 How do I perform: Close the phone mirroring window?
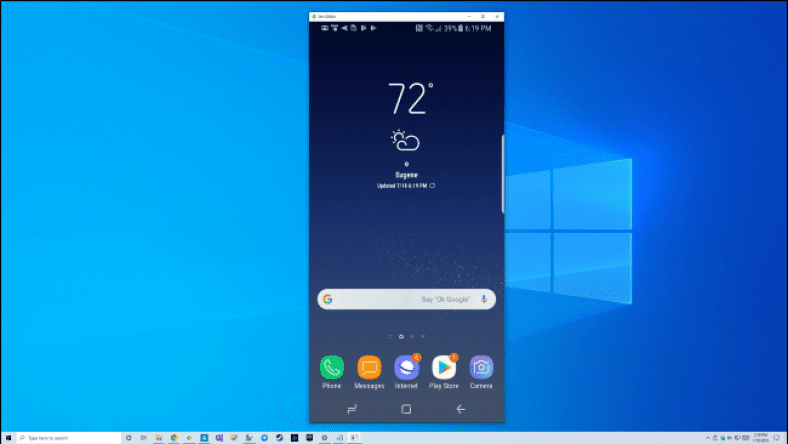[x=497, y=17]
